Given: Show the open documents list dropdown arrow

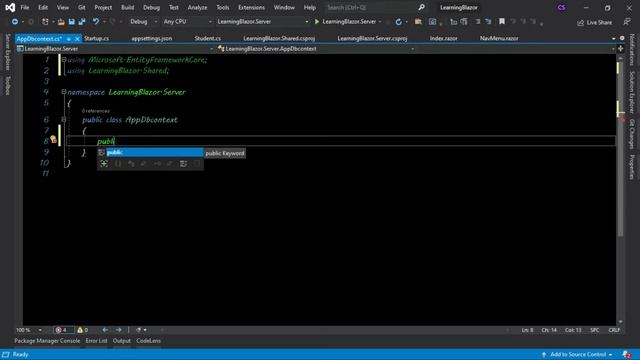Looking at the screenshot, I should coord(614,38).
